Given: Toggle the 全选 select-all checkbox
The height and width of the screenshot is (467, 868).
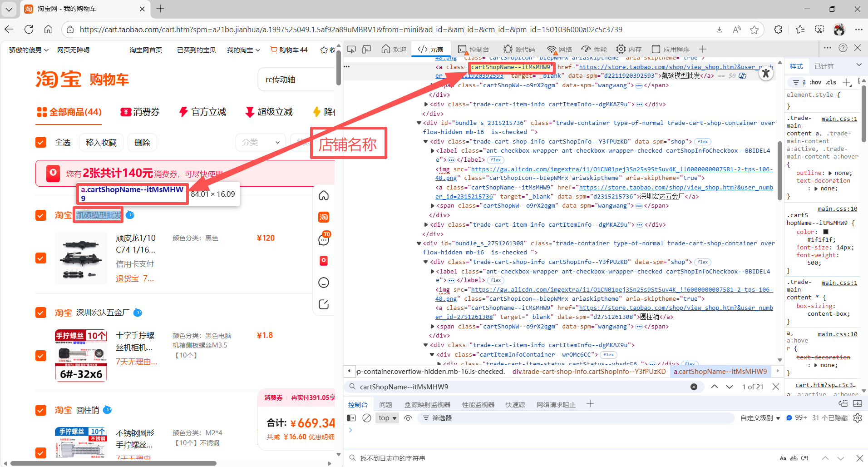Looking at the screenshot, I should 41,142.
